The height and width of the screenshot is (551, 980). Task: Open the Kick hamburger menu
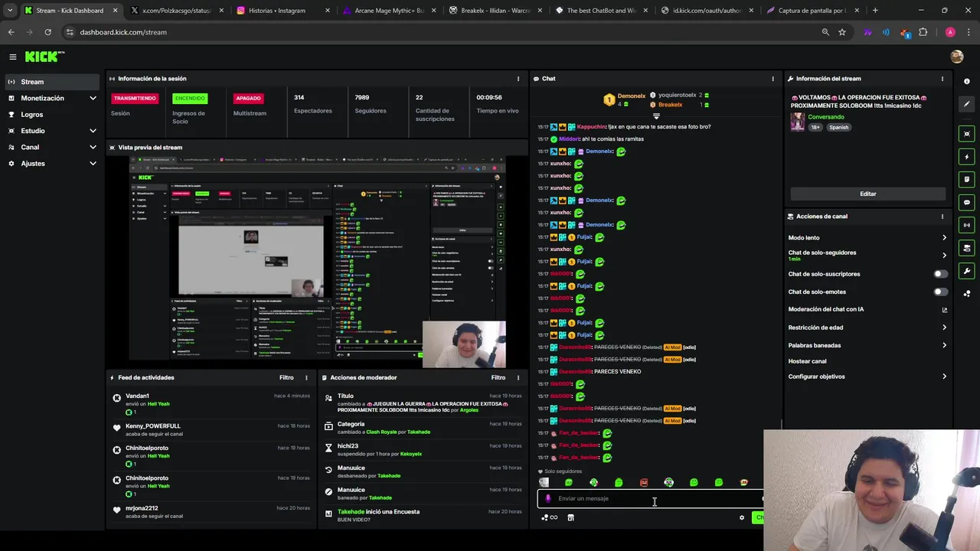[x=13, y=57]
